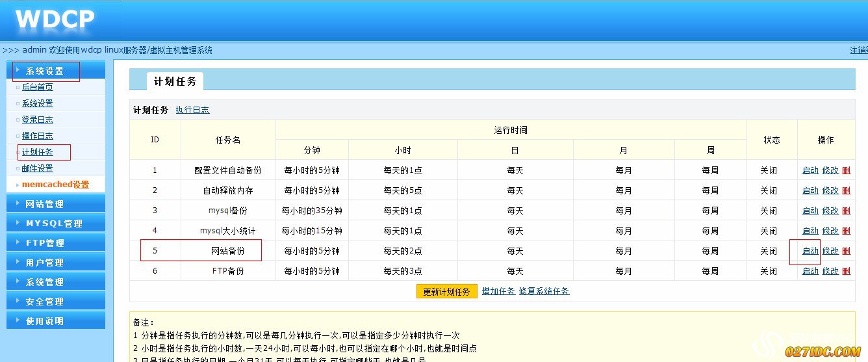Select the task name FTP备份
868x362 pixels.
[x=228, y=271]
